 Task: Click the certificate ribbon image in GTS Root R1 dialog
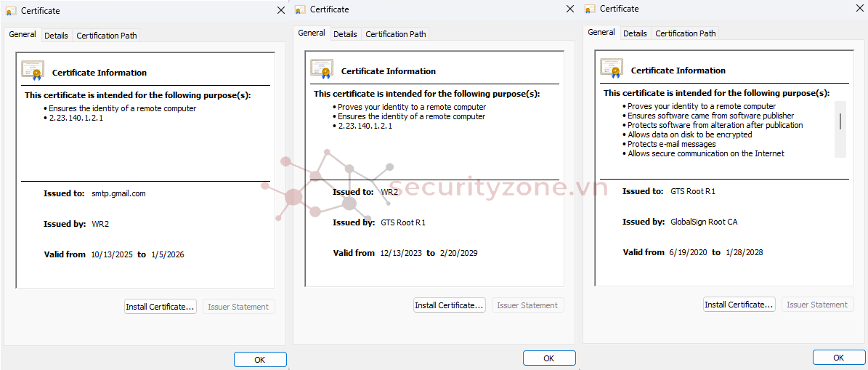[612, 68]
